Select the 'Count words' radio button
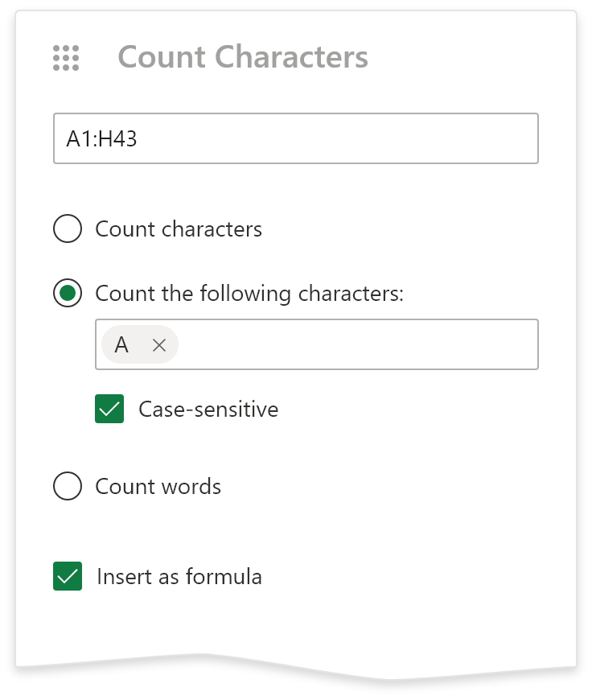 pos(68,487)
